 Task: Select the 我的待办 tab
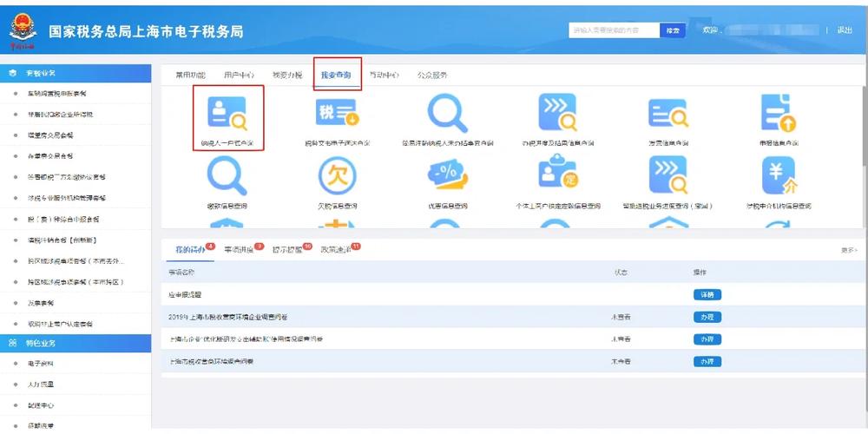pos(191,250)
